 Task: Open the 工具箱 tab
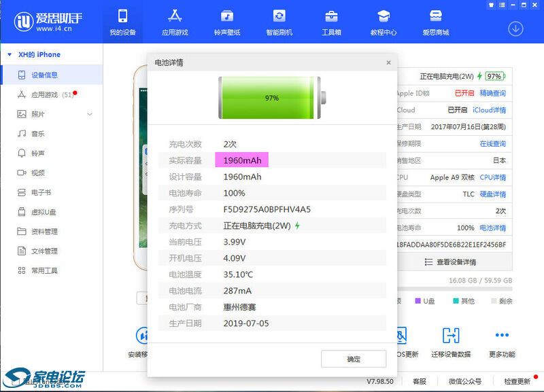[331, 22]
